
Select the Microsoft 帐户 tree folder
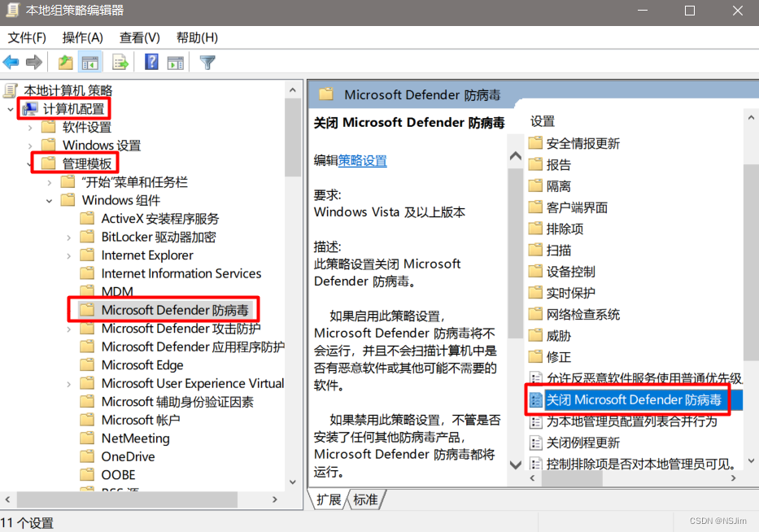click(x=129, y=420)
